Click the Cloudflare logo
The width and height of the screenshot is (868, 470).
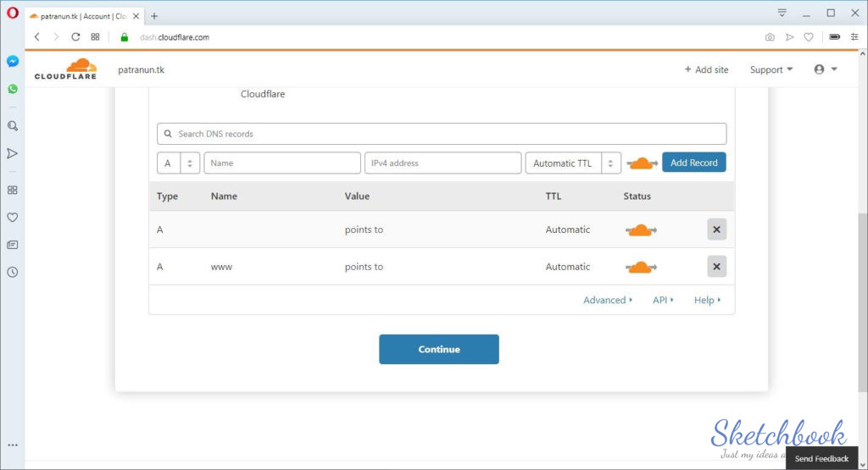(x=65, y=69)
